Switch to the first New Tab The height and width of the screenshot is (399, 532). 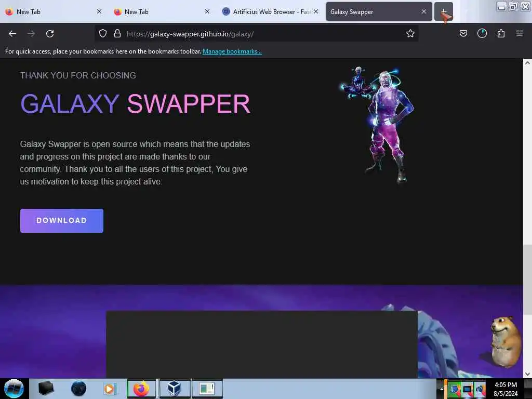[x=51, y=11]
